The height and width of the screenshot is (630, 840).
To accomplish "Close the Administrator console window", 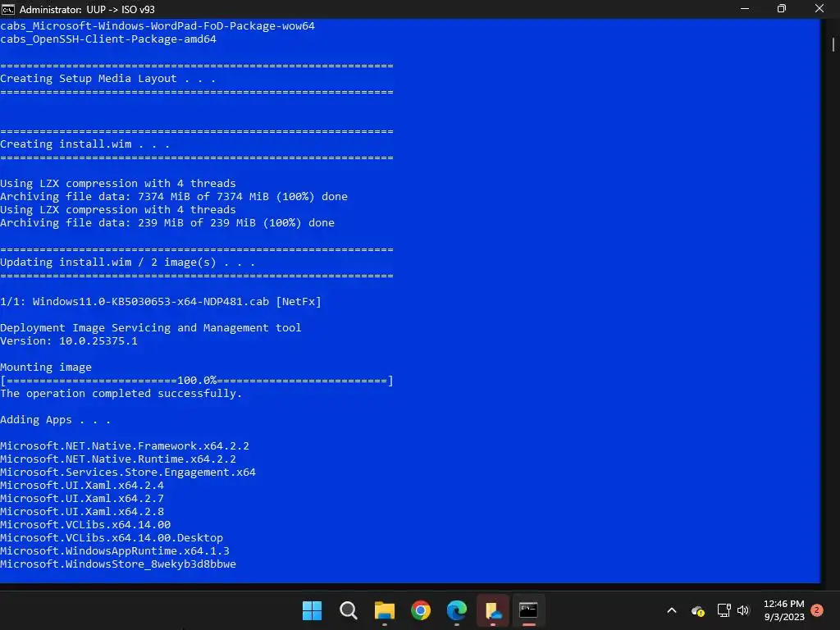I will pos(819,9).
